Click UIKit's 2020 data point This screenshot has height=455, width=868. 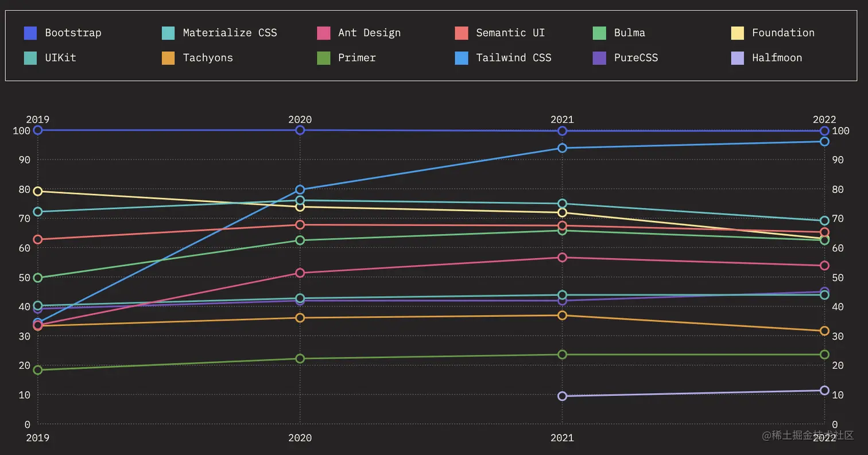coord(300,298)
